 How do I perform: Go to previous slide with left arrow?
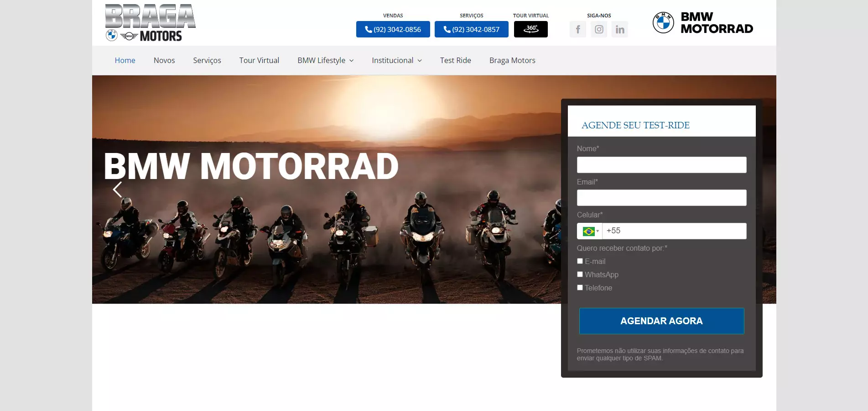[x=117, y=189]
